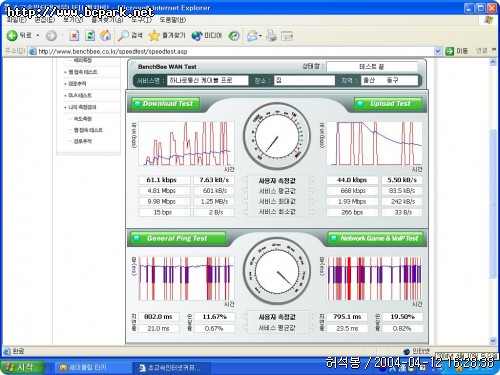500x375 pixels.
Task: Click the page icon beside the URL
Action: pos(32,51)
